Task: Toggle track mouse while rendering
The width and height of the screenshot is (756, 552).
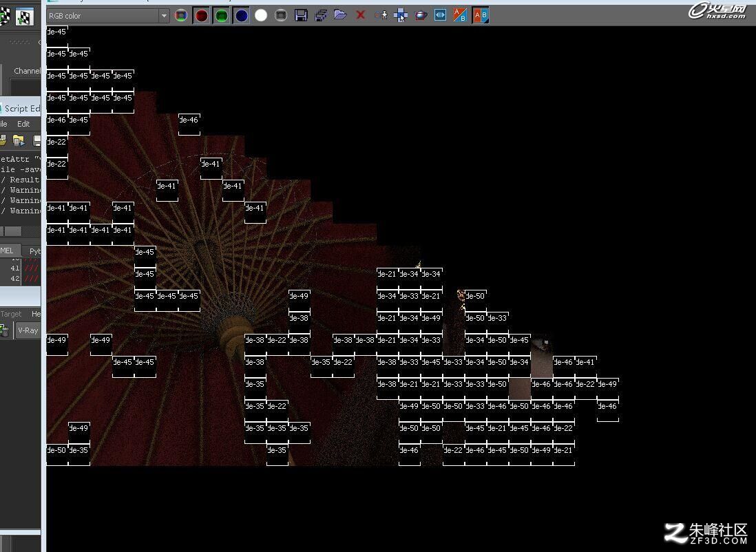Action: (x=400, y=15)
